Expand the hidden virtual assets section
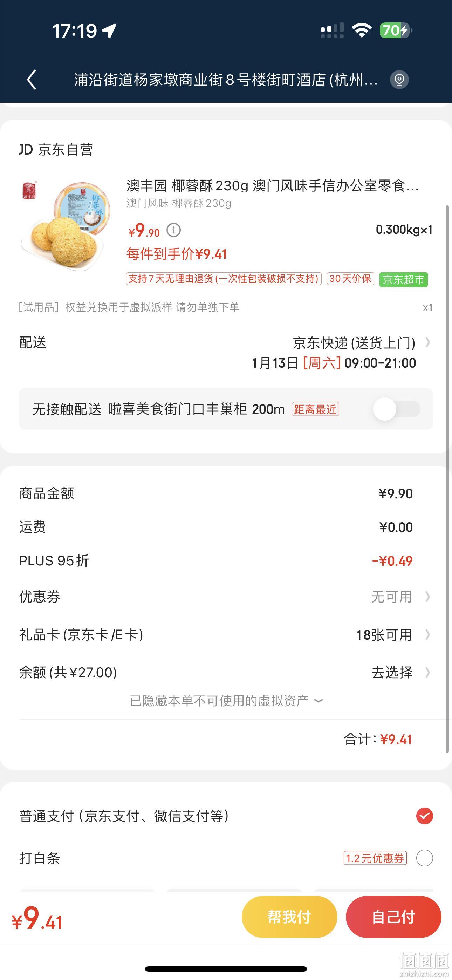The image size is (452, 980). (x=226, y=701)
